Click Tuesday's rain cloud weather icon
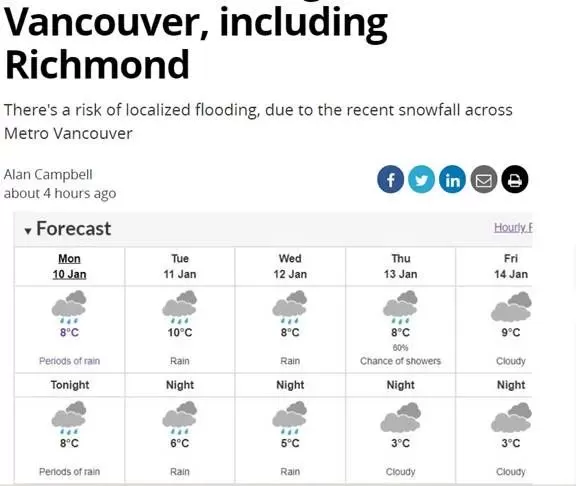The image size is (576, 486). click(180, 306)
